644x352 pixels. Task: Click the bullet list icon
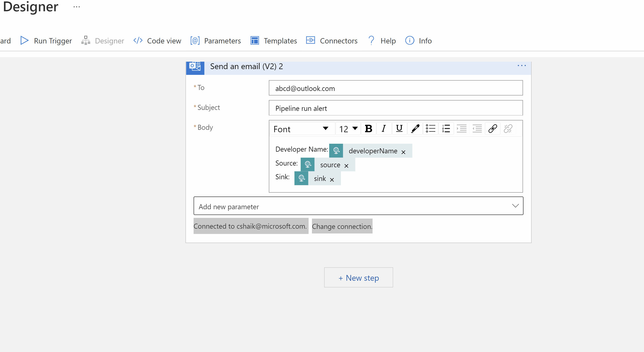tap(430, 129)
